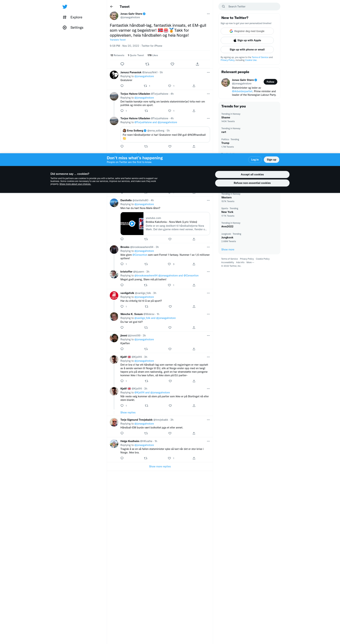Open the Shame trending topic
This screenshot has width=340, height=644.
point(249,118)
